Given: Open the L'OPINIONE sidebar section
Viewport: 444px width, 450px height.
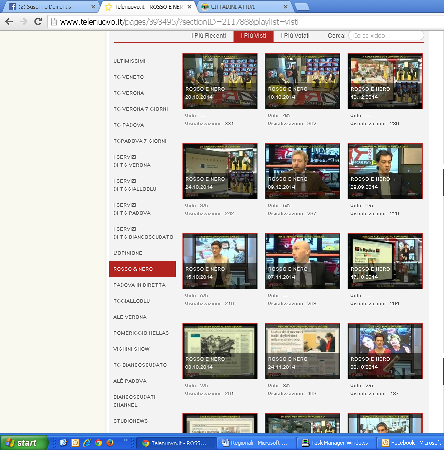Looking at the screenshot, I should (128, 253).
